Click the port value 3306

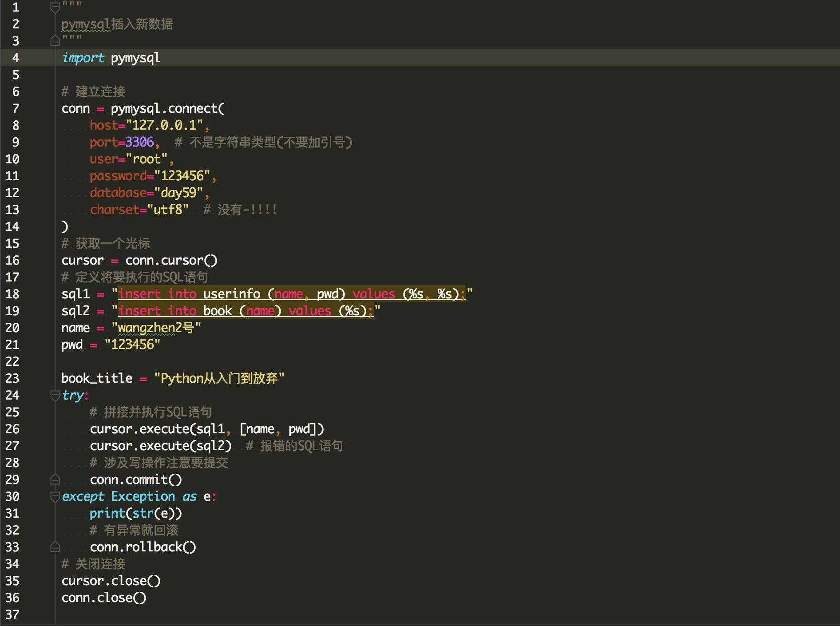tap(139, 142)
